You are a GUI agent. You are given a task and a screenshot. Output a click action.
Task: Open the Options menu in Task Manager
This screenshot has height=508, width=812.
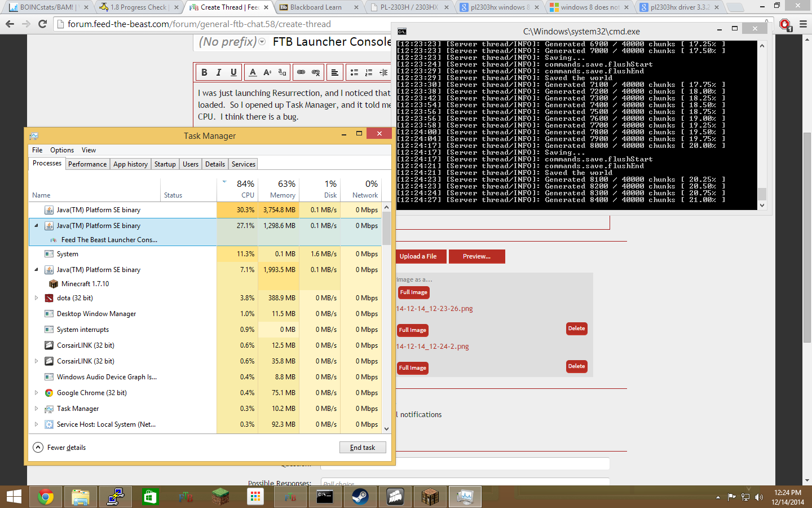point(62,150)
